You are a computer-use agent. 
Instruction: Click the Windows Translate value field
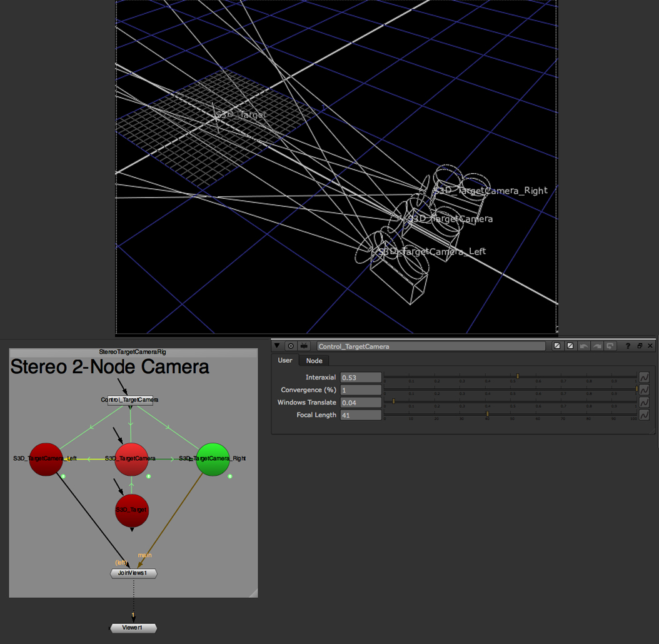click(x=361, y=403)
